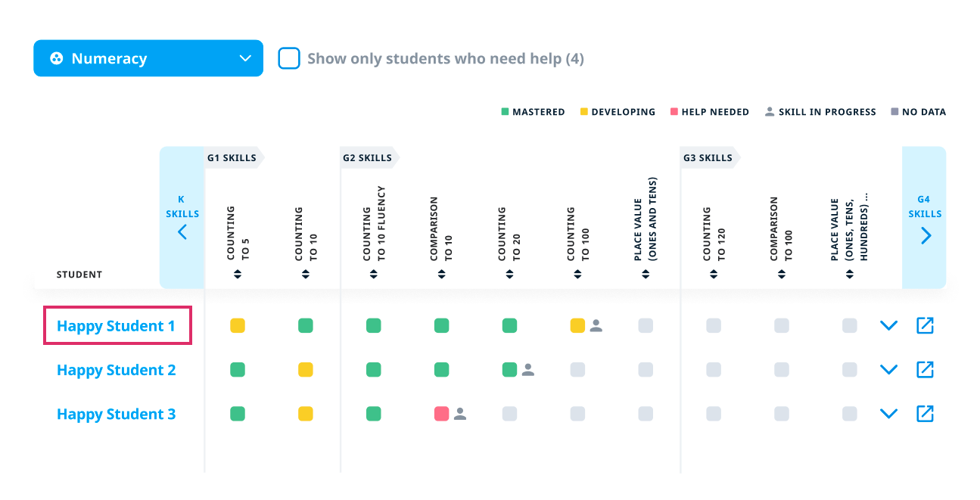Viewport: 980px width, 500px height.
Task: Go to previous K Skills section
Action: pyautogui.click(x=182, y=231)
